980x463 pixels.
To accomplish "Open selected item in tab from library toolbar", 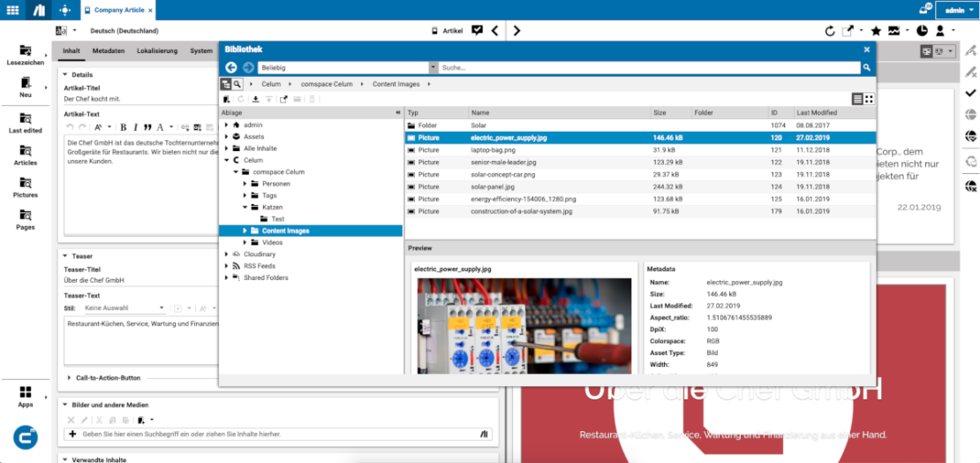I will [x=283, y=99].
